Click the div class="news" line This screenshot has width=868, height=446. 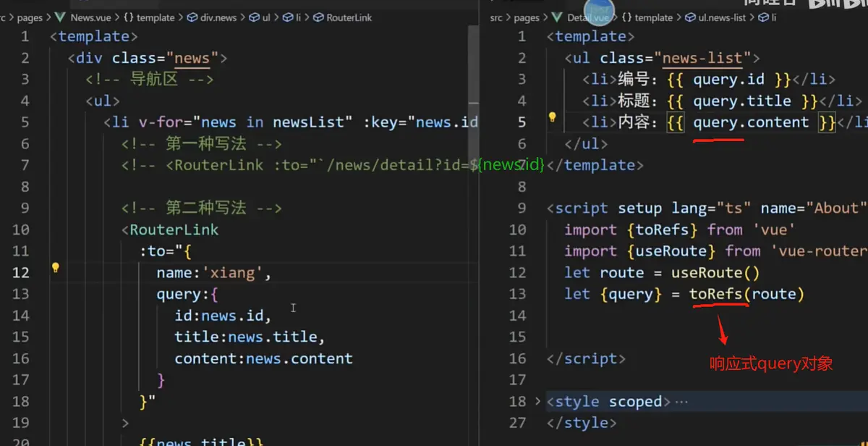148,58
